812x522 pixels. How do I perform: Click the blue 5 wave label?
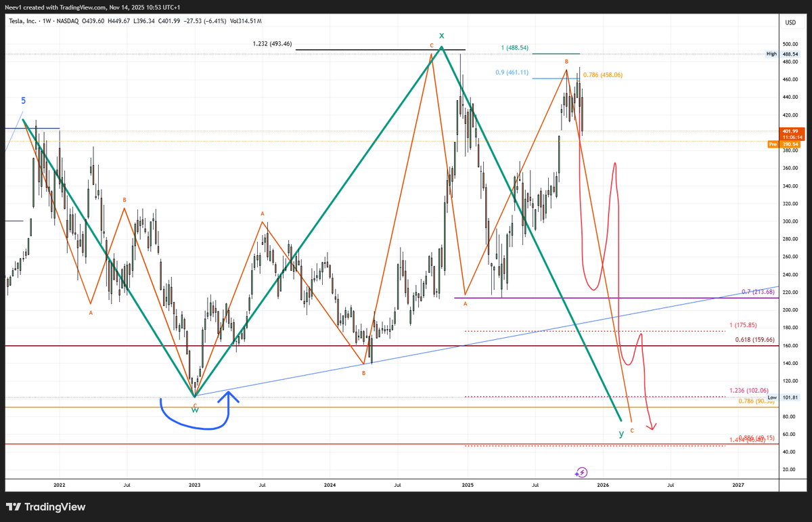pos(23,100)
